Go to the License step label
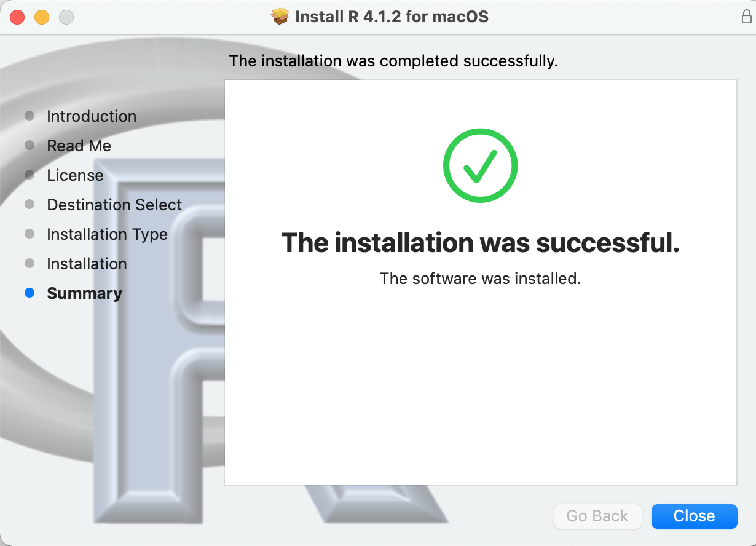 pos(75,175)
